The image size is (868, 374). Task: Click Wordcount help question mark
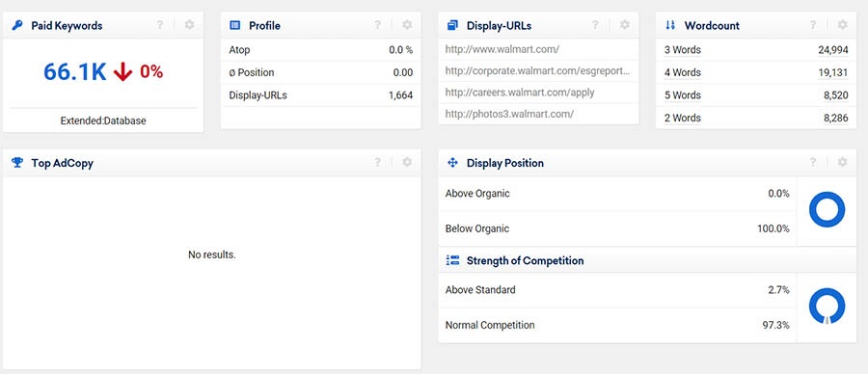click(x=813, y=25)
